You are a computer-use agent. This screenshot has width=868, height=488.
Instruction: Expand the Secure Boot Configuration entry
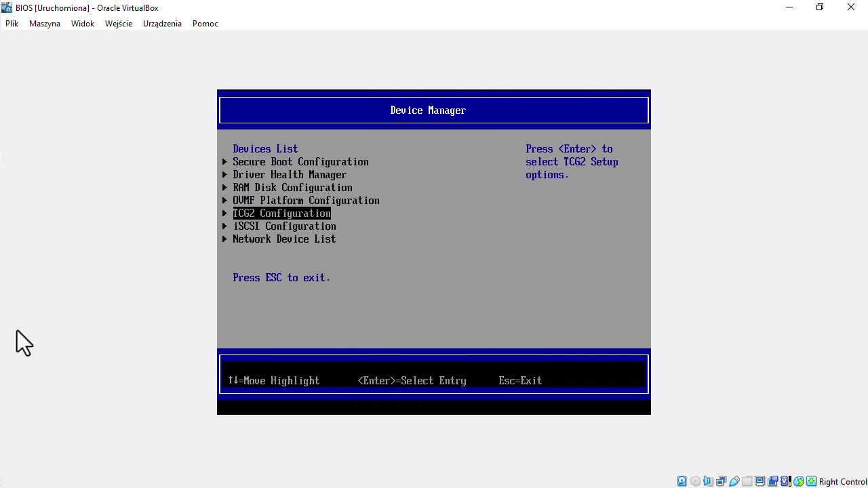click(300, 161)
